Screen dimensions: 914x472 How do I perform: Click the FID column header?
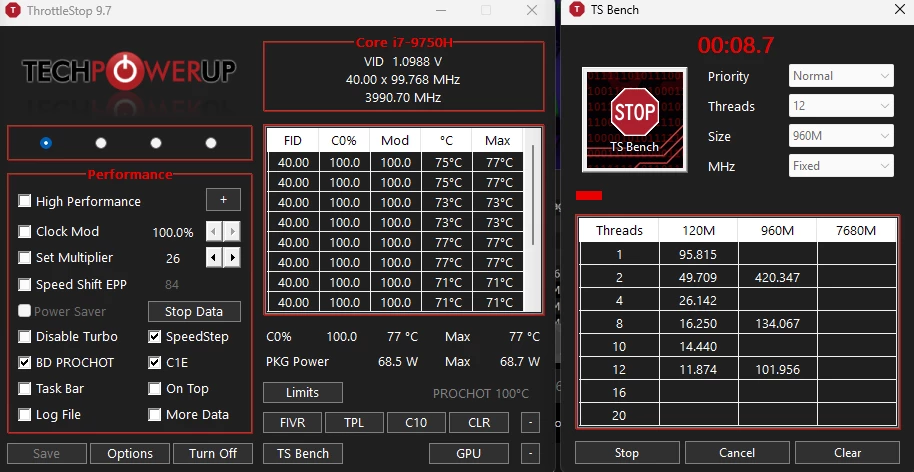click(x=293, y=140)
